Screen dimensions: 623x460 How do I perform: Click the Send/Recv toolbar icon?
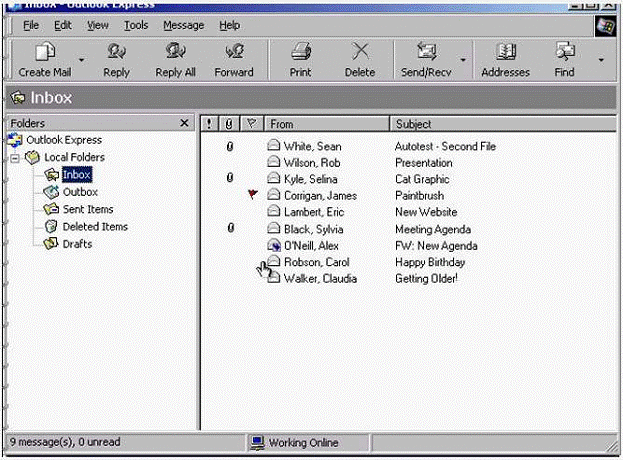click(x=426, y=52)
